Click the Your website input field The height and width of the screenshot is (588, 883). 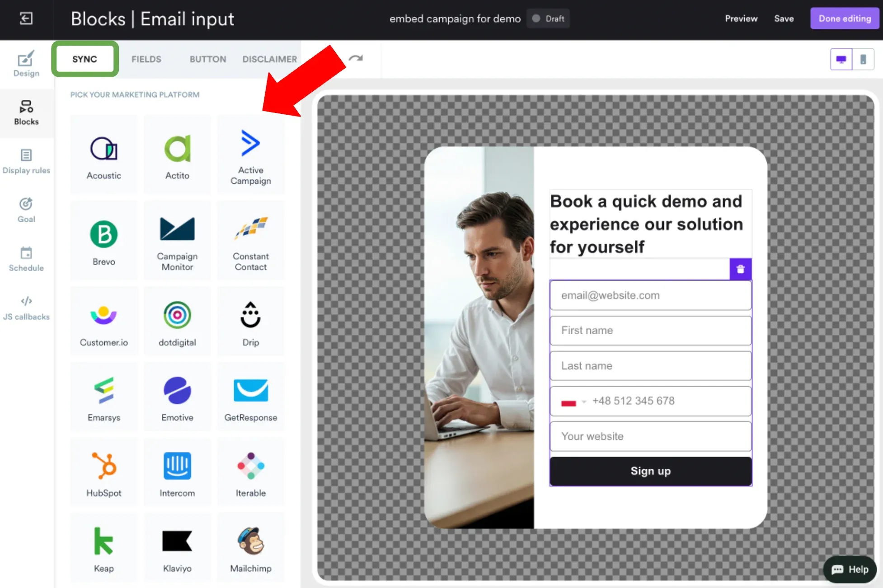[x=651, y=436]
